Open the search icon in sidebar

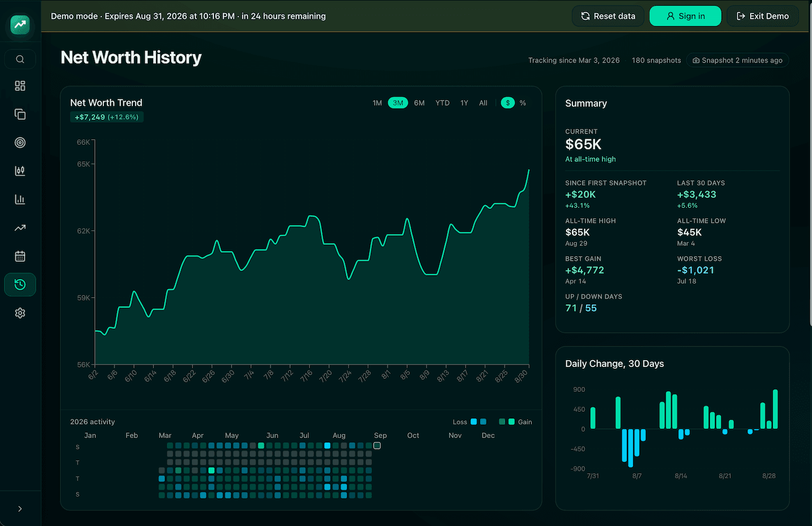[20, 59]
